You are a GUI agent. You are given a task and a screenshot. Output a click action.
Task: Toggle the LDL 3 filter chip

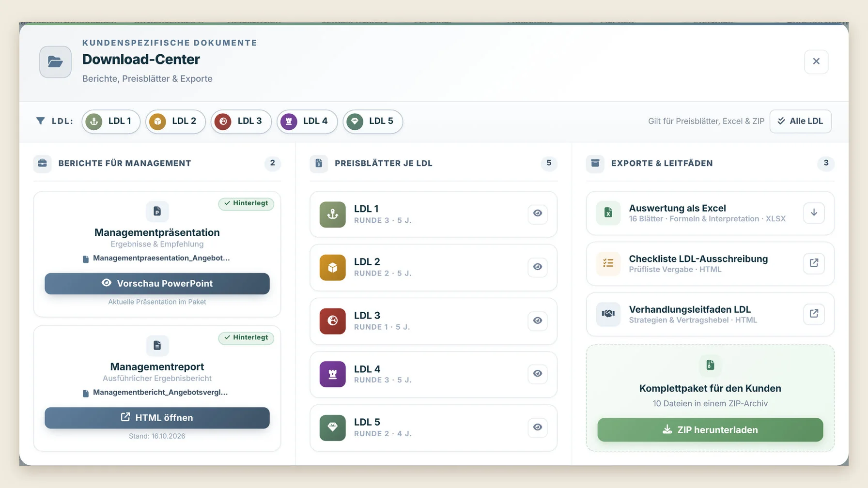241,121
